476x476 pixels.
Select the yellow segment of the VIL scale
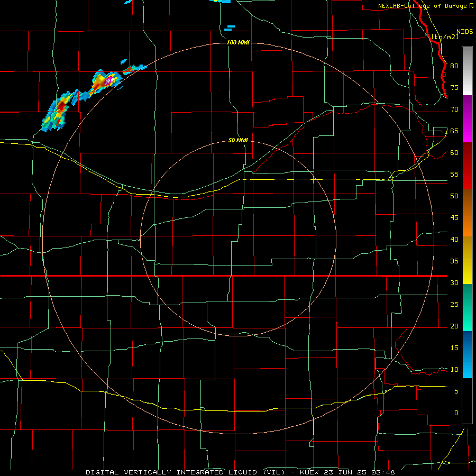pos(467,260)
